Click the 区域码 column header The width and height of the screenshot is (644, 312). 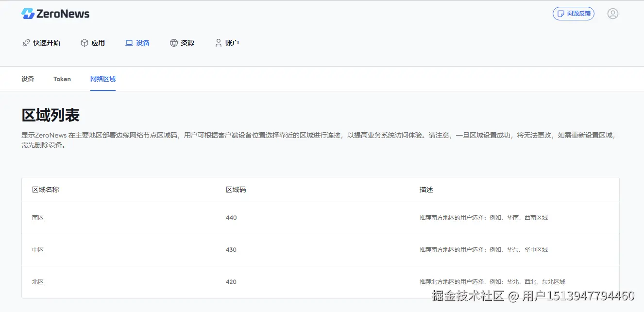pyautogui.click(x=236, y=190)
